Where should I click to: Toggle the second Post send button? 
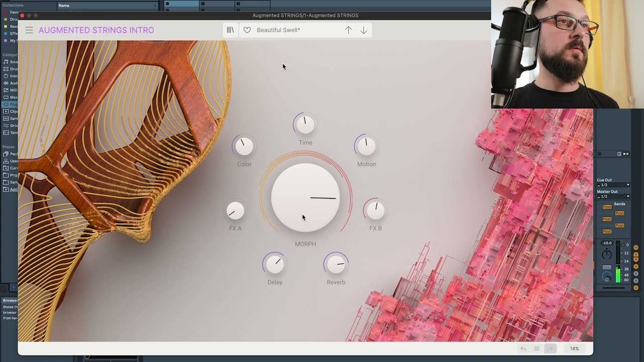pos(620,213)
